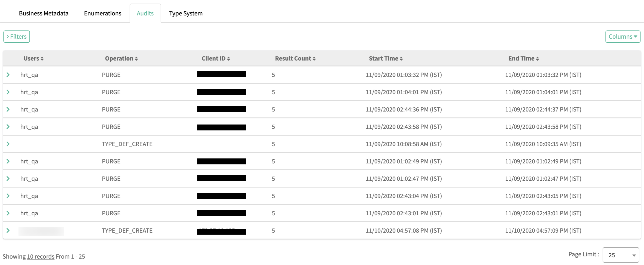Switch to the Enumerations tab
644x265 pixels.
pos(102,13)
